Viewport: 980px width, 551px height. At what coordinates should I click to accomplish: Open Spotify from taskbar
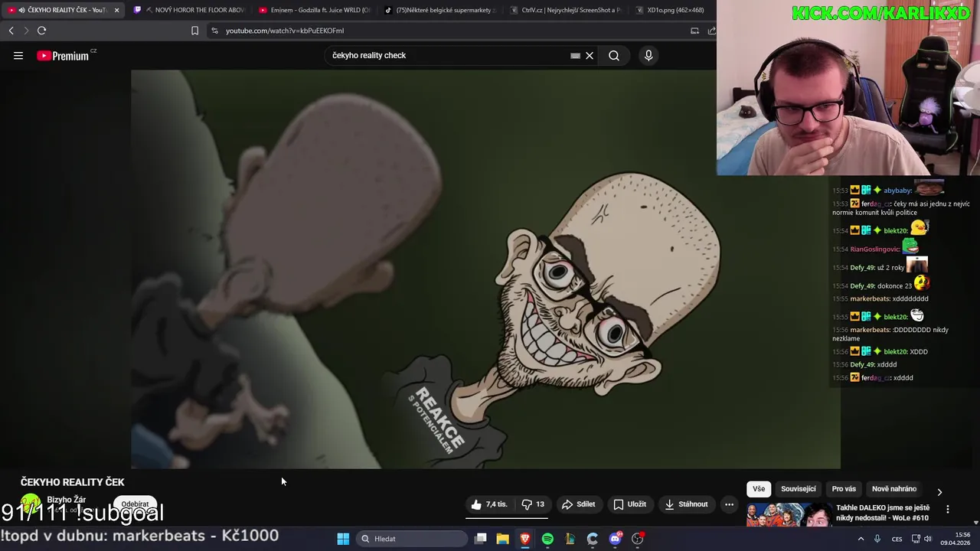click(x=547, y=539)
